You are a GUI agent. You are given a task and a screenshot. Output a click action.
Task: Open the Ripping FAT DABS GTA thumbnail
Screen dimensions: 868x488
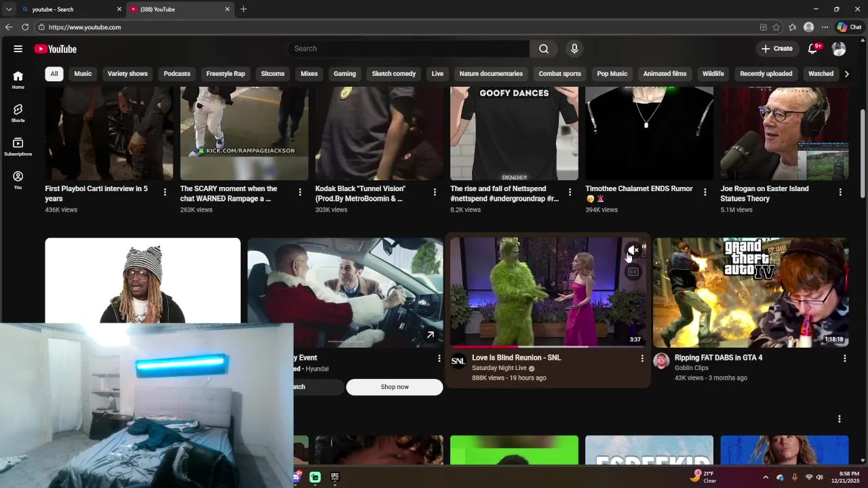pos(751,293)
